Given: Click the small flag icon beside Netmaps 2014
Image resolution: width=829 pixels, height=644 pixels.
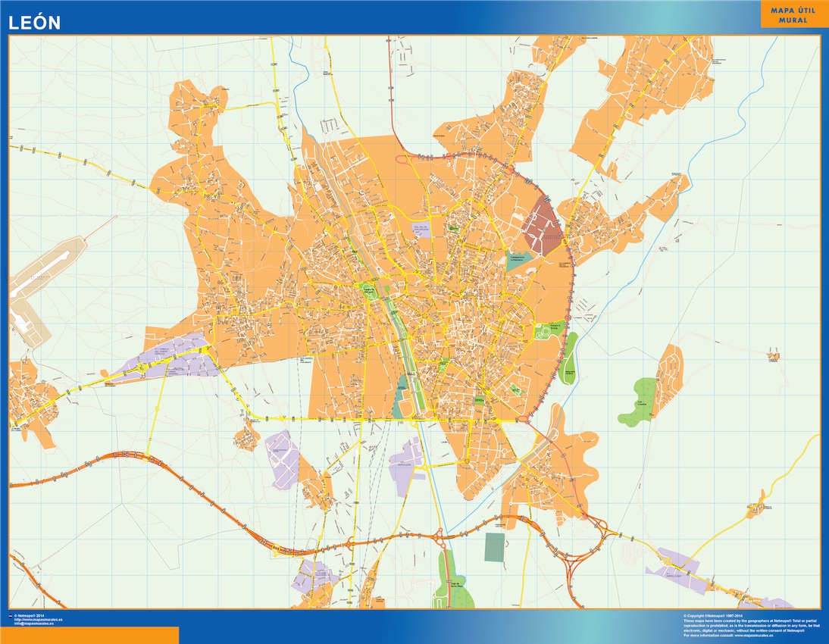Looking at the screenshot, I should pos(10,615).
